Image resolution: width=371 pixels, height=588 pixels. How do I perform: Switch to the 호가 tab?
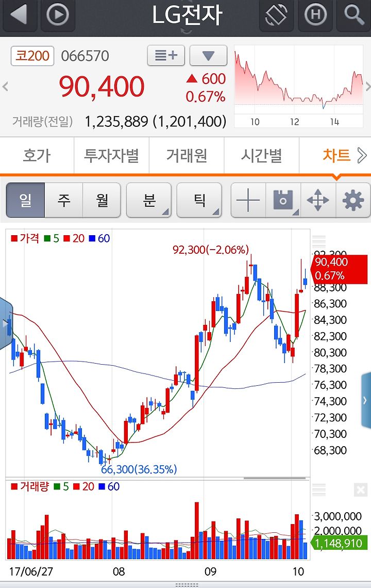click(37, 155)
